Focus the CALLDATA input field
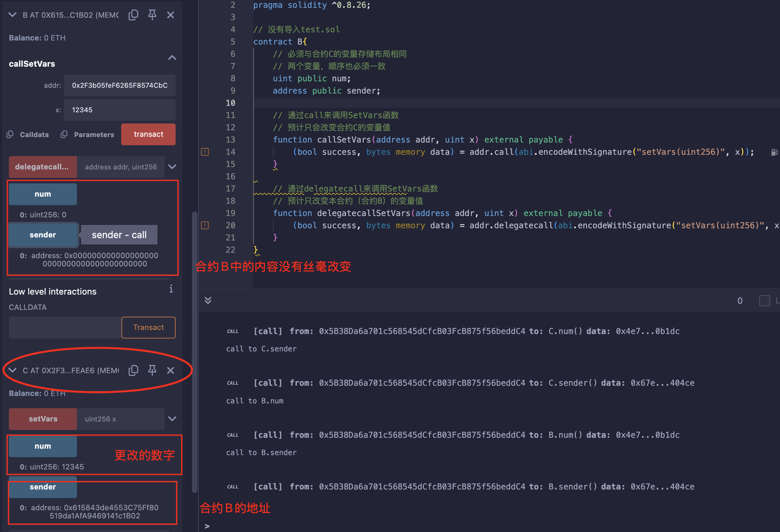Image resolution: width=780 pixels, height=532 pixels. [65, 328]
